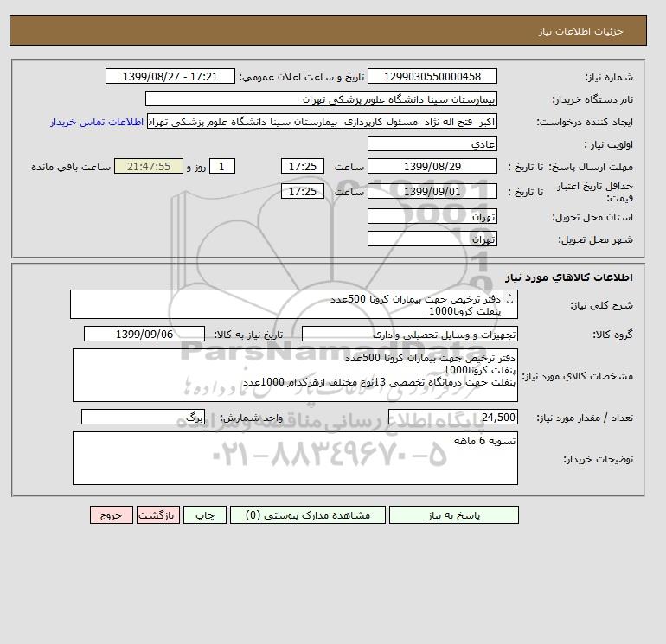Image resolution: width=666 pixels, height=644 pixels.
Task: Click the گروه کالا field
Action: pos(409,334)
